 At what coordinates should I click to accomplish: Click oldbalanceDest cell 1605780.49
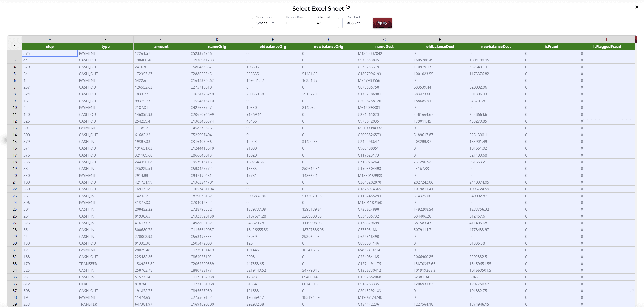[440, 60]
